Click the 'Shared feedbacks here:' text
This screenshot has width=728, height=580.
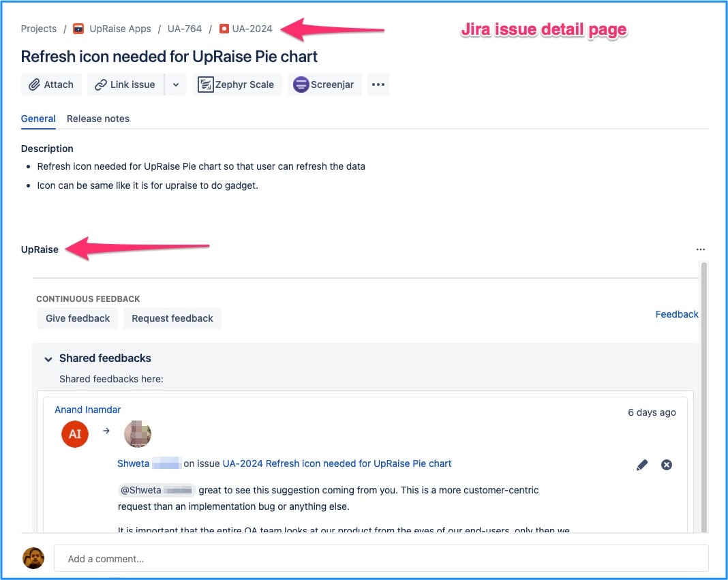coord(111,379)
